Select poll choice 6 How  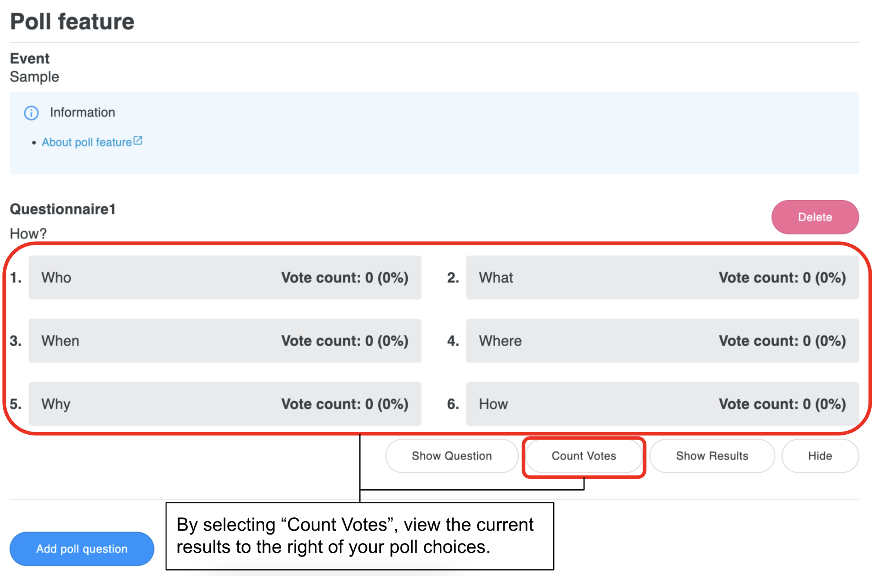493,404
